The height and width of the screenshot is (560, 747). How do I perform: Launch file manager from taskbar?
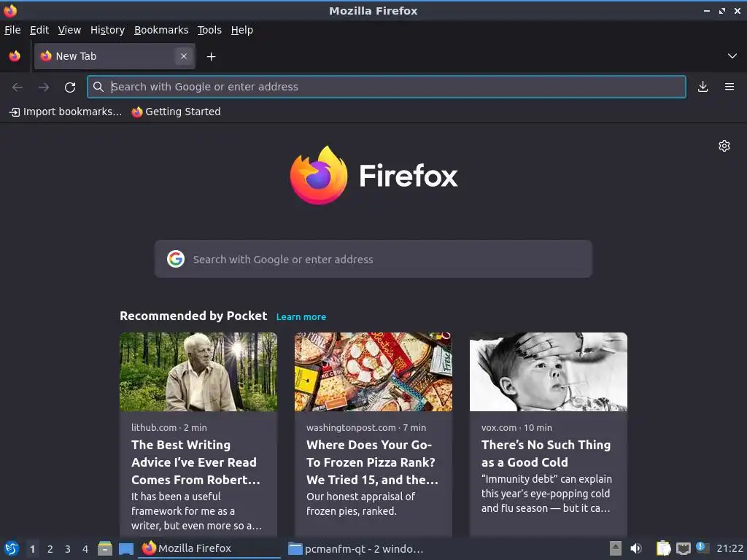click(105, 548)
